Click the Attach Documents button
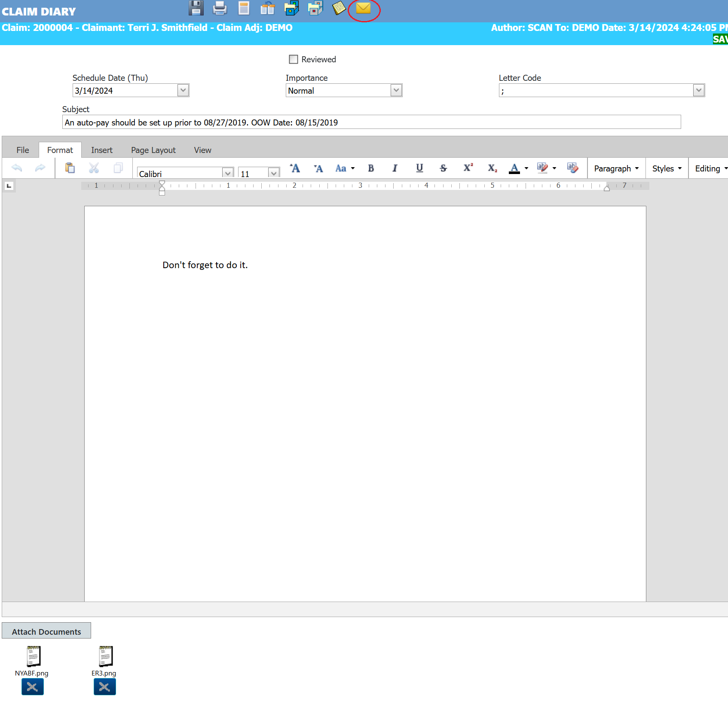This screenshot has width=728, height=703. 46,631
